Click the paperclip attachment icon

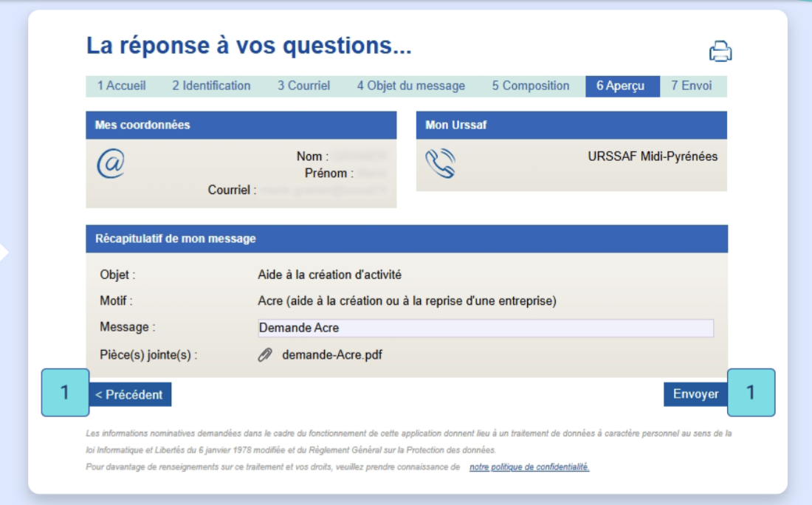click(x=265, y=355)
